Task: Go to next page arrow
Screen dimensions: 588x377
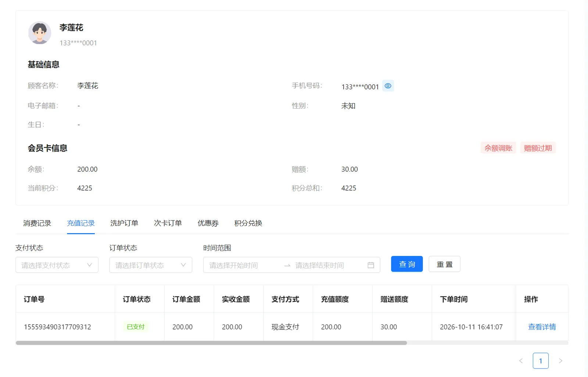Action: point(560,361)
